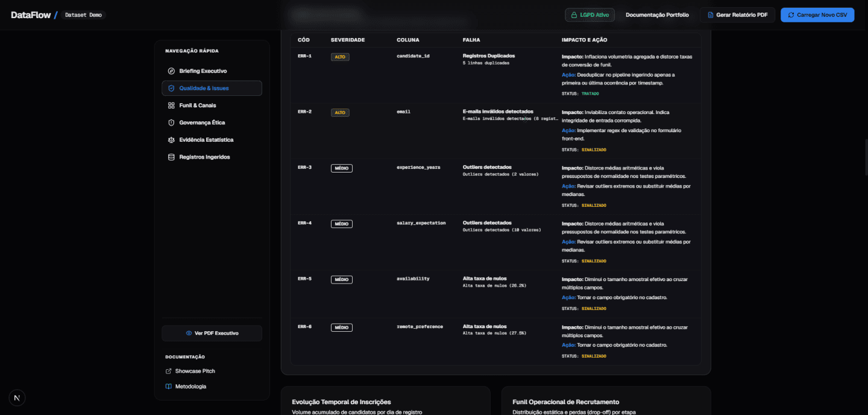Click the eye icon in Ver PDF Executivo
Screen dimensions: 868x415
[x=189, y=333]
